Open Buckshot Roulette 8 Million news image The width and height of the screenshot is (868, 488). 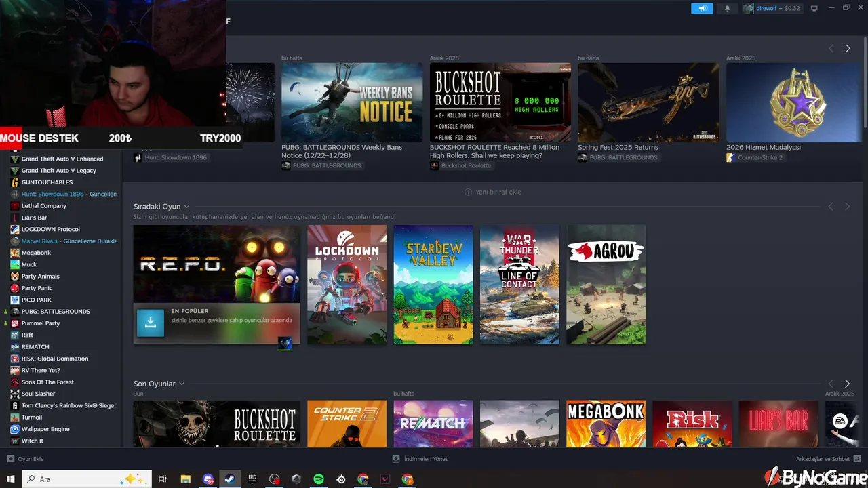[500, 102]
